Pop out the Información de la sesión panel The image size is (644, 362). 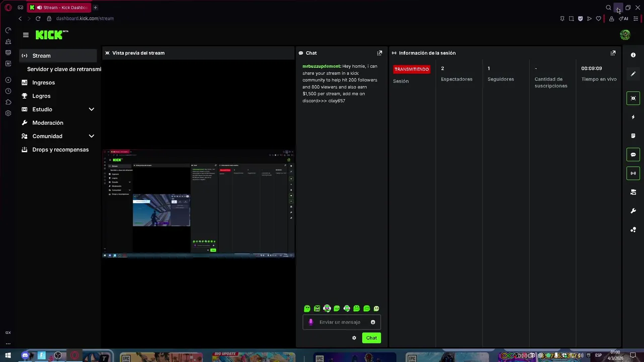(x=613, y=53)
